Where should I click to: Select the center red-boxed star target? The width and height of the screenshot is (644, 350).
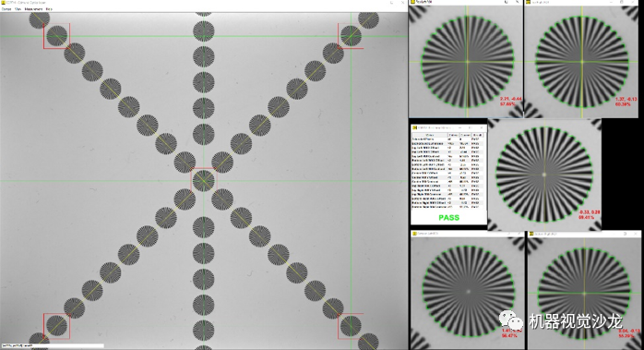204,180
